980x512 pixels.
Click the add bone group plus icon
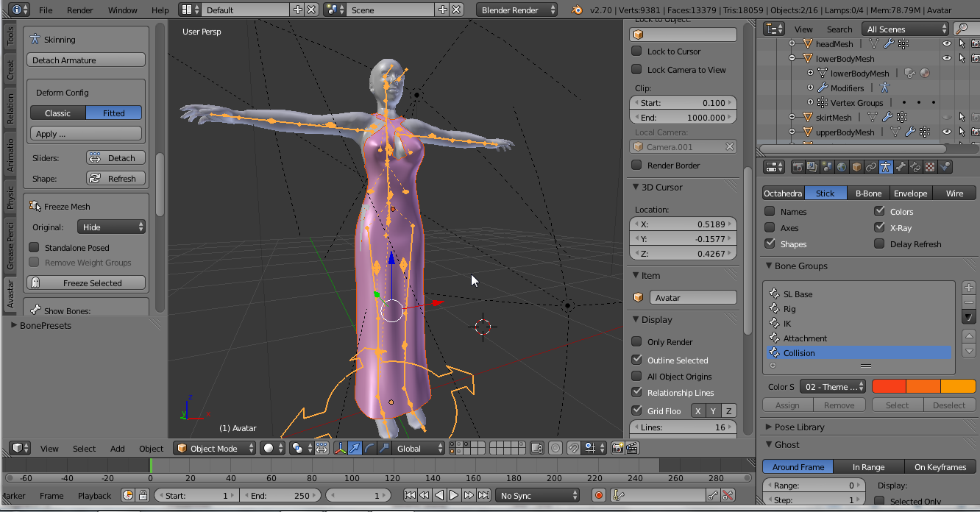(969, 288)
